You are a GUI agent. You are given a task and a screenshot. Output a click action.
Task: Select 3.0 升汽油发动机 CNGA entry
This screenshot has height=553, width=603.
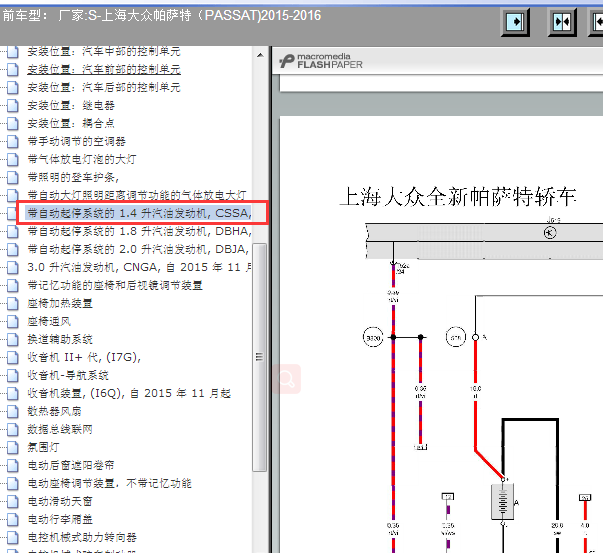tap(139, 267)
